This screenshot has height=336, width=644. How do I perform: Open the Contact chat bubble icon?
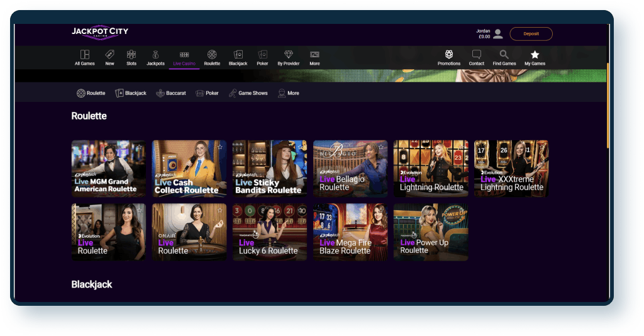pos(477,55)
